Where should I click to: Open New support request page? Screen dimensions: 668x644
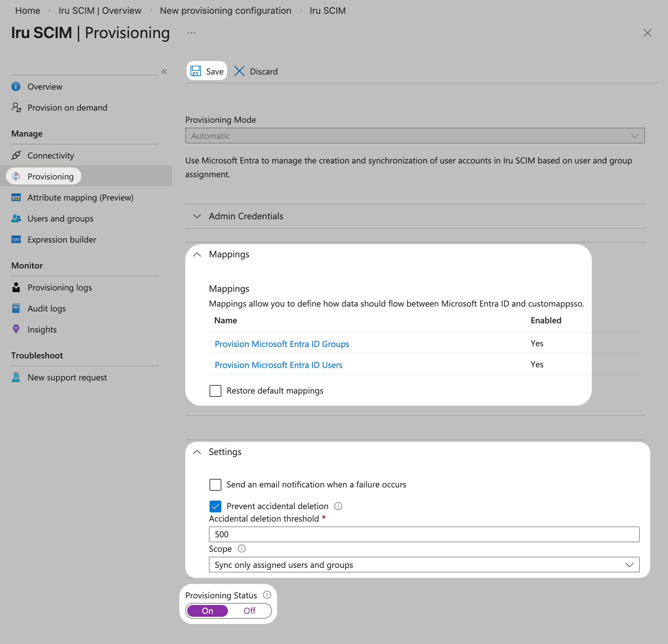[67, 377]
